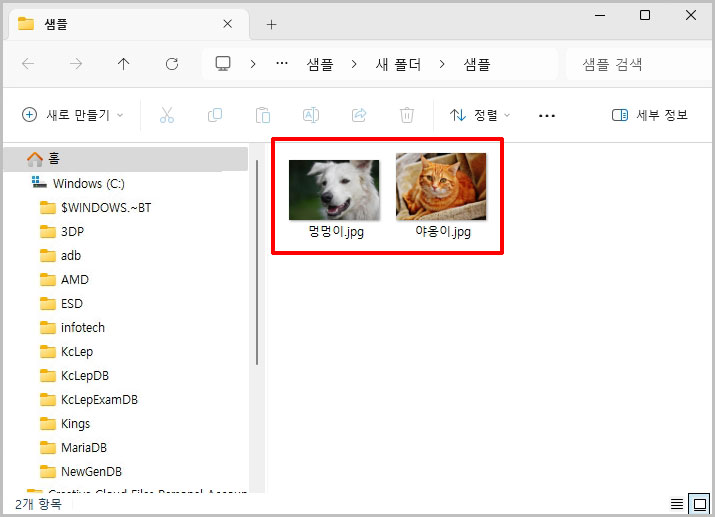Focus the 샘플 검색 search box

[638, 64]
